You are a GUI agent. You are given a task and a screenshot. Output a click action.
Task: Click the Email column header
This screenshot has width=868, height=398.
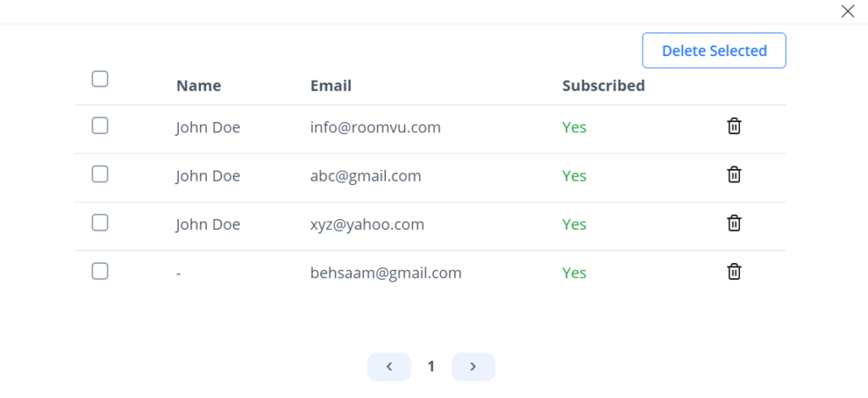[331, 86]
